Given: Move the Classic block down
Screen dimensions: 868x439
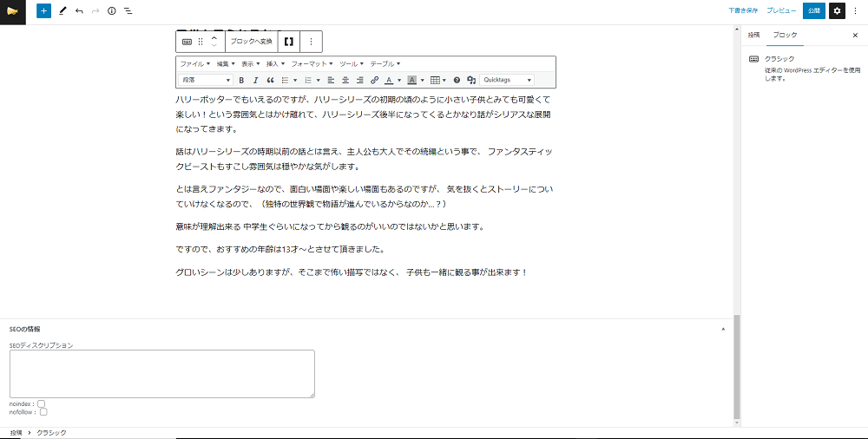Looking at the screenshot, I should tap(214, 46).
